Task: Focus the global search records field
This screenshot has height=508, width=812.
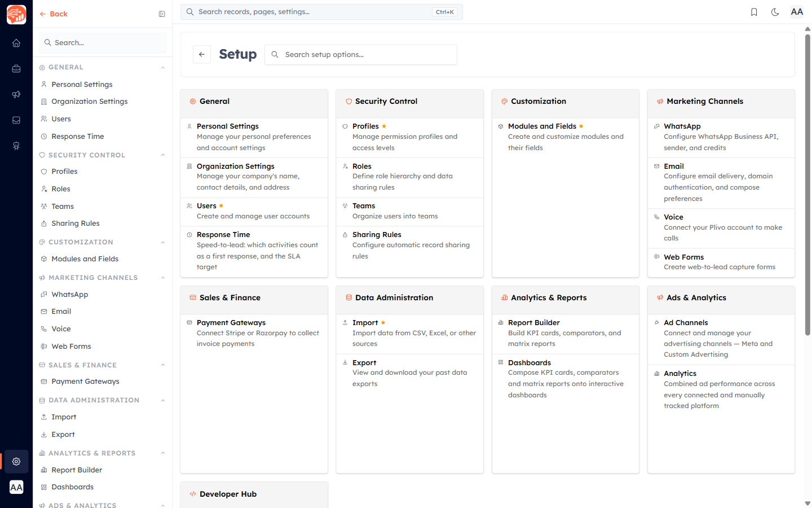Action: click(x=321, y=12)
